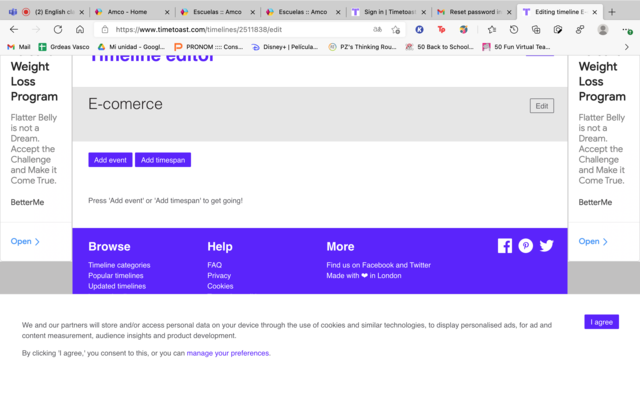Click the share/link extension icon
The height and width of the screenshot is (400, 640).
point(580,29)
